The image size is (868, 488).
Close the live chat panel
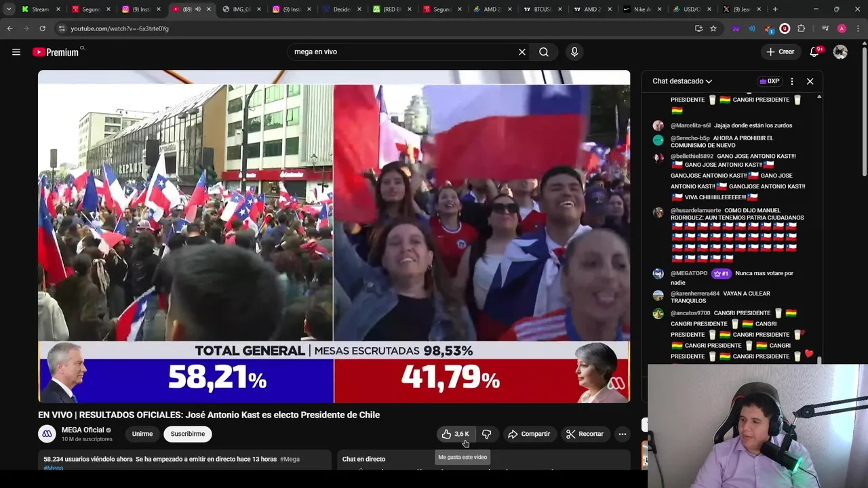[x=810, y=81]
